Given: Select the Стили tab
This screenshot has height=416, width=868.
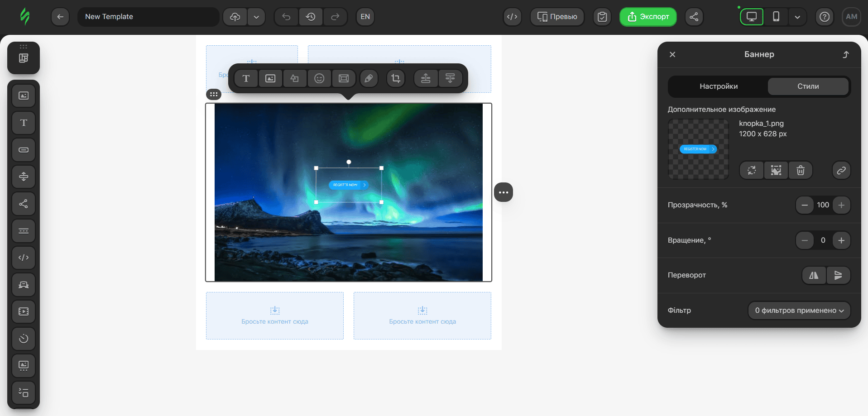Looking at the screenshot, I should click(808, 86).
